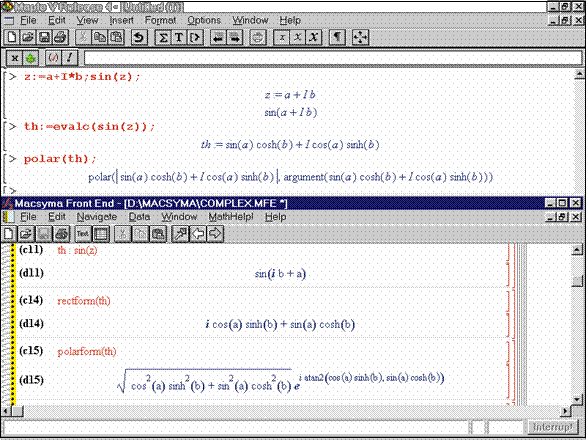
Task: Open the File menu in Maple
Action: tap(28, 20)
